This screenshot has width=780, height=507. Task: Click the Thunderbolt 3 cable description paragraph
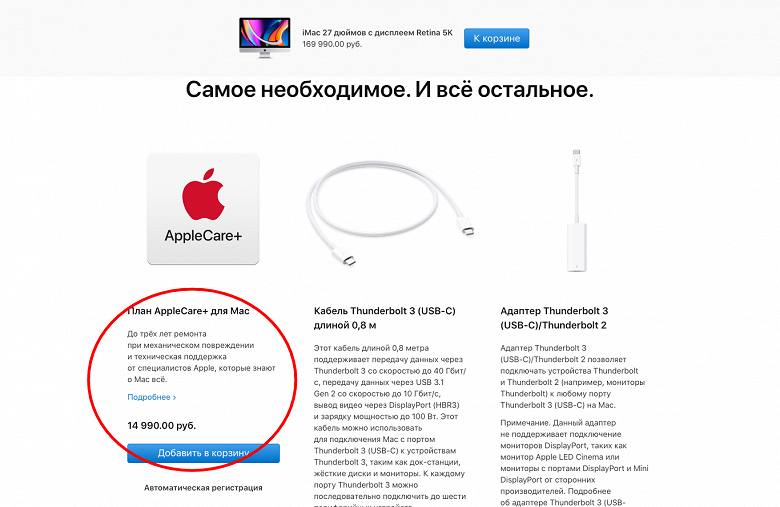(390, 425)
